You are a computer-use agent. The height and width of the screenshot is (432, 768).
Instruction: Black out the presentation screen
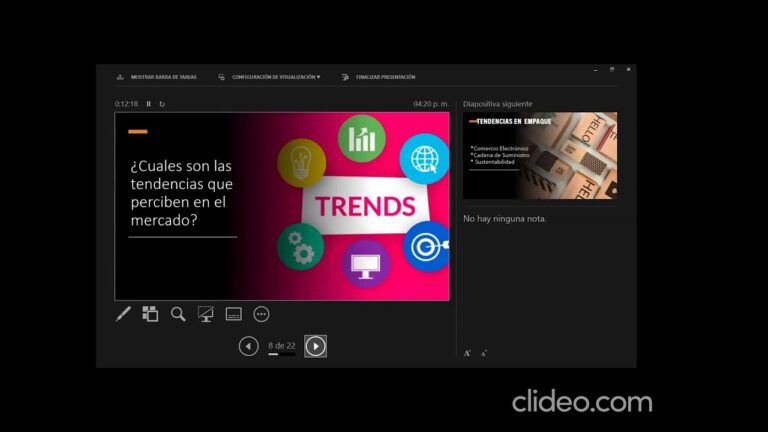coord(206,314)
